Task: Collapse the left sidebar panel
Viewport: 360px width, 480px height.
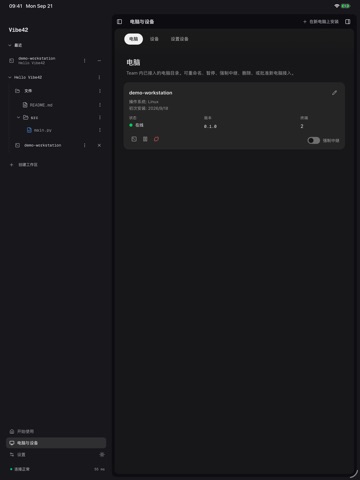Action: (120, 22)
